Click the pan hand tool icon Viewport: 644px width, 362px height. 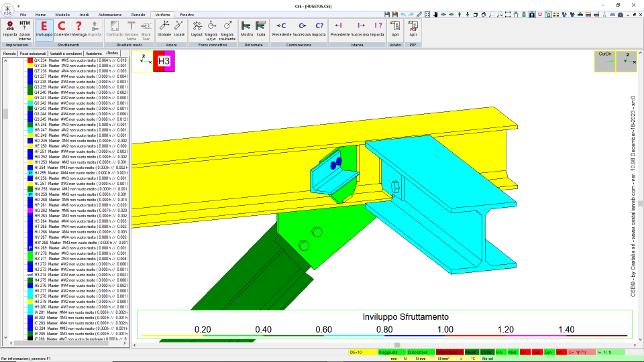click(x=435, y=14)
